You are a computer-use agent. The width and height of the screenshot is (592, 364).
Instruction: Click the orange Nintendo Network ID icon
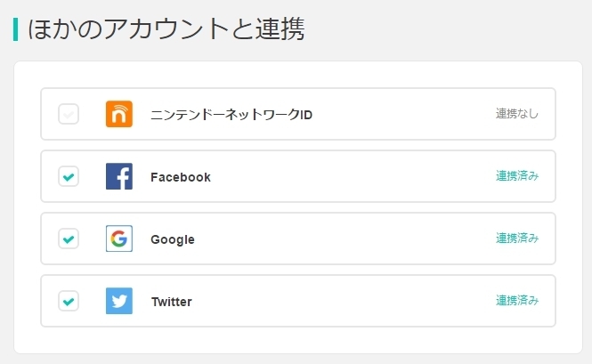point(119,114)
